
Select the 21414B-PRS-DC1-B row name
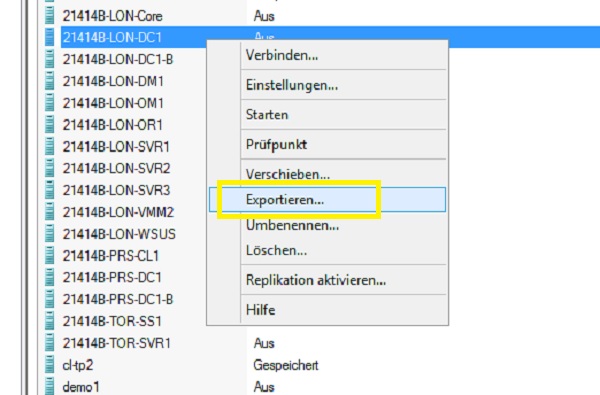118,299
